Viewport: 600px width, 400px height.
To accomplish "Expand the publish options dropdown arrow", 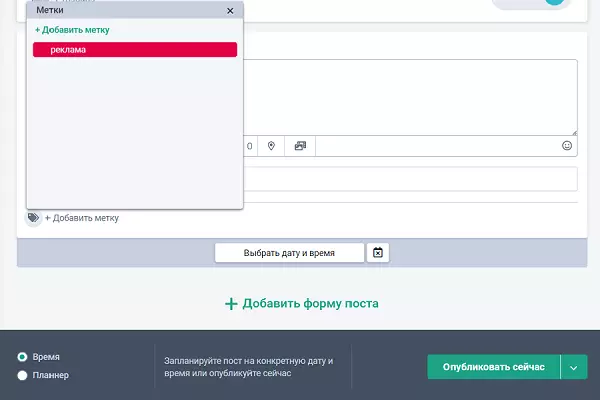I will [573, 367].
